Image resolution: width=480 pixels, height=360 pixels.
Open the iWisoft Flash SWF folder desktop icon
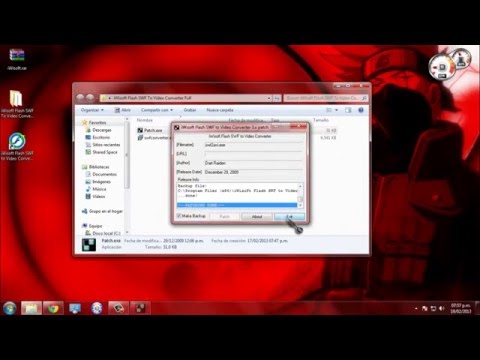17,104
